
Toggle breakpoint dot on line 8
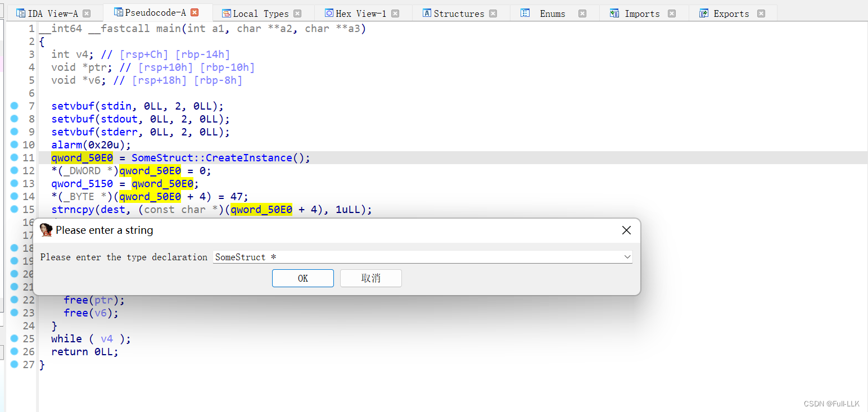(15, 119)
